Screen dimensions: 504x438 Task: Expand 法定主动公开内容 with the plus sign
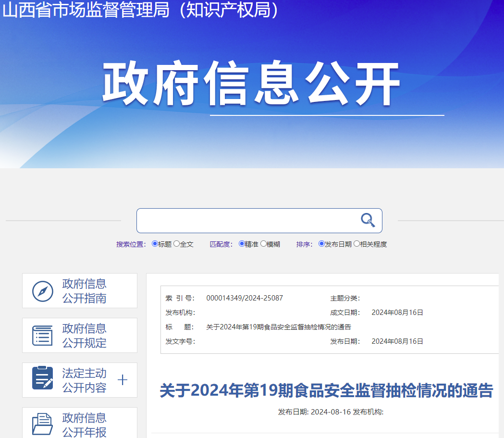[x=123, y=380]
